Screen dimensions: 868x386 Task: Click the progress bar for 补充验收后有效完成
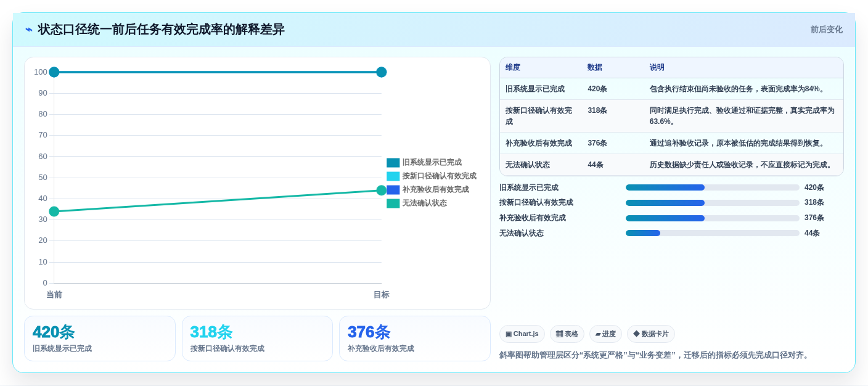pos(713,218)
